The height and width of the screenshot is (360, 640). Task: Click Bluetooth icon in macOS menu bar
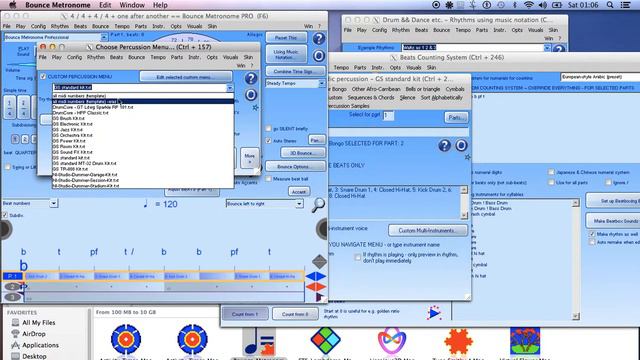(x=514, y=5)
